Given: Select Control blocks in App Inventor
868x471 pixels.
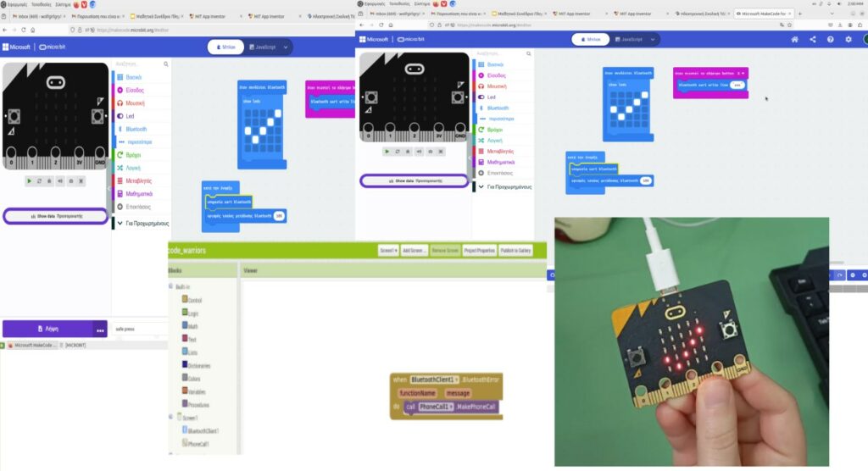Looking at the screenshot, I should pos(192,300).
